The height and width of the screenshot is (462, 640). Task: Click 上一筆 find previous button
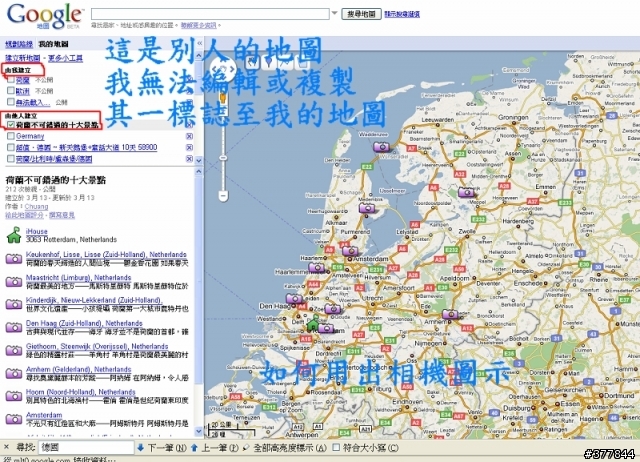point(215,448)
